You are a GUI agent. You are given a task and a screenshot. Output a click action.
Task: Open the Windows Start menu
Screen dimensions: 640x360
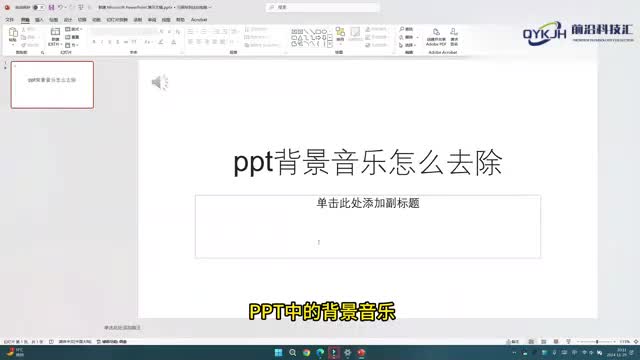279,353
